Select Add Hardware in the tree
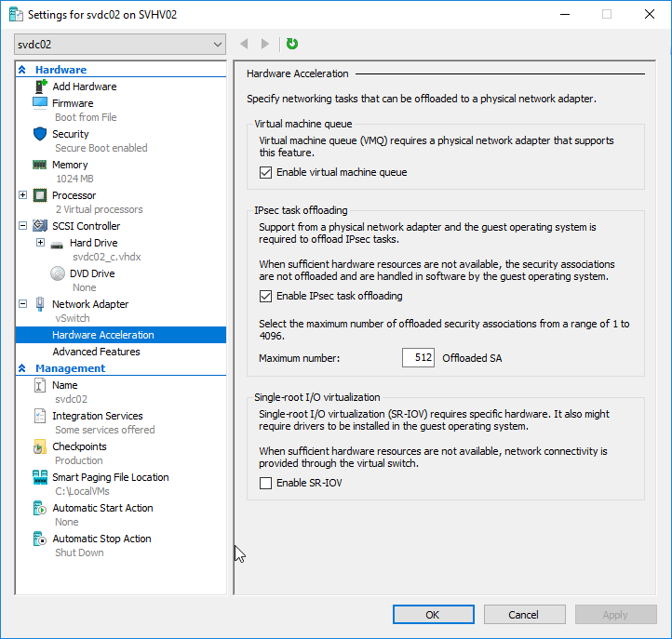This screenshot has width=672, height=639. (85, 87)
